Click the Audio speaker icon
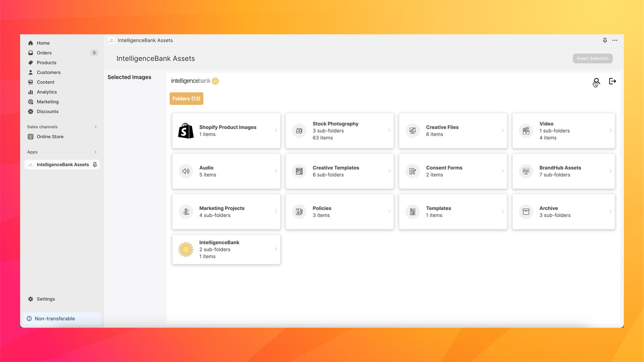Viewport: 644px width, 362px height. click(x=186, y=171)
